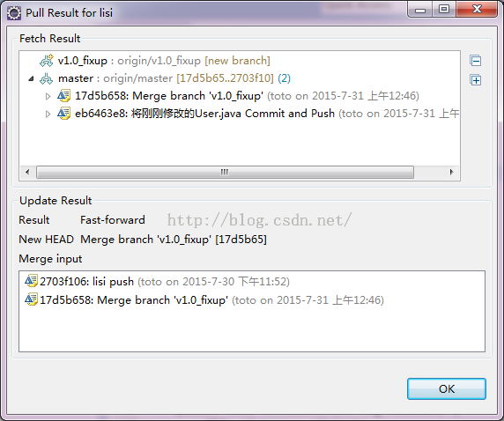The height and width of the screenshot is (421, 504).
Task: Click the v1.0_fixup new branch icon
Action: (47, 61)
